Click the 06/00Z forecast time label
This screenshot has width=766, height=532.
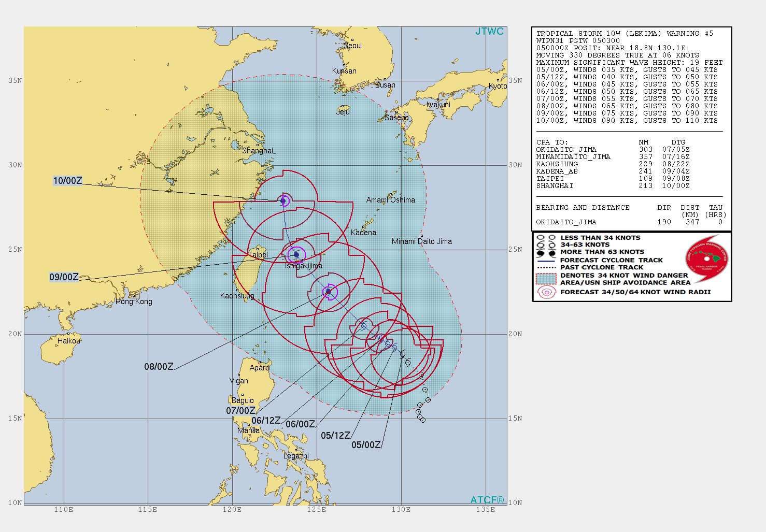click(x=300, y=424)
